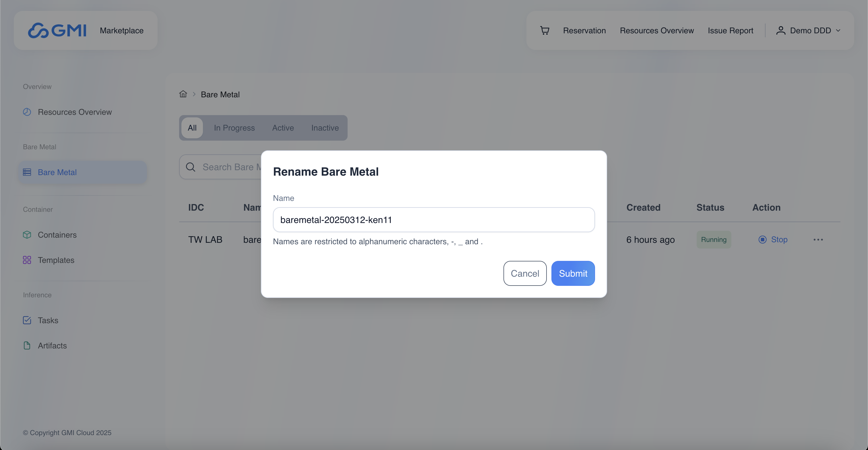Switch to the In Progress tab
The width and height of the screenshot is (868, 450).
point(234,128)
